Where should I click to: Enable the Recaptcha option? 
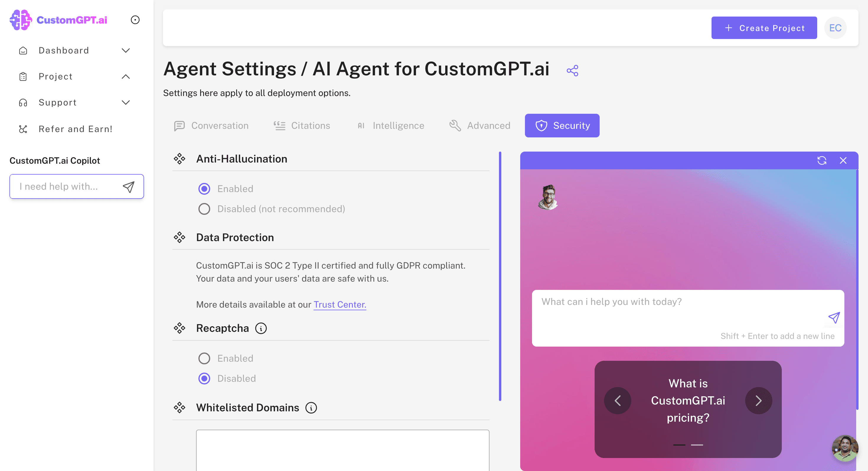[x=204, y=358]
